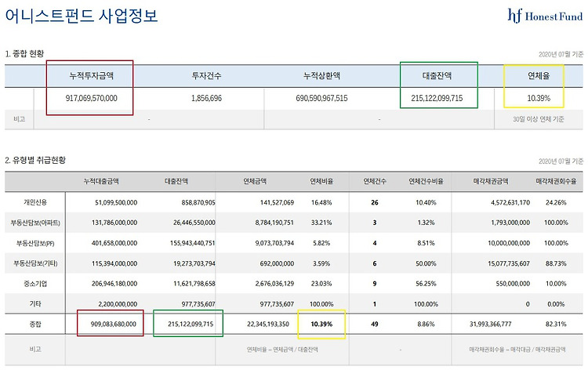The height and width of the screenshot is (370, 588).
Task: Click the 부동산담보(기타) balance 19,273,703,794
Action: click(x=194, y=263)
